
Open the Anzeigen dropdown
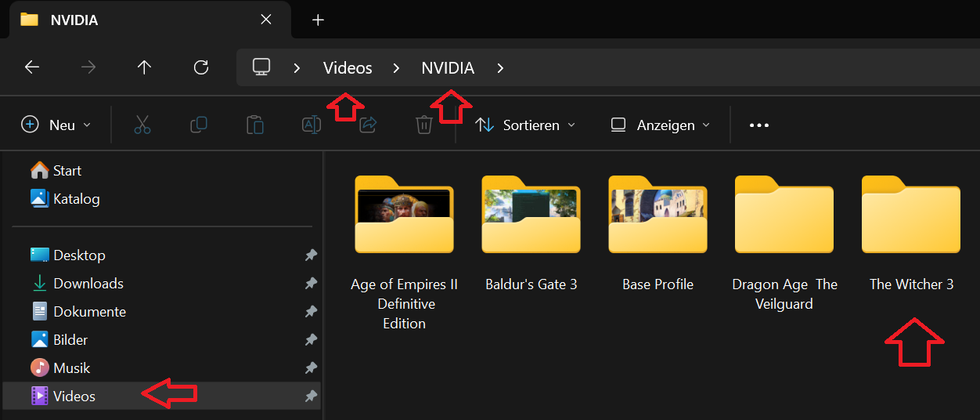tap(661, 125)
